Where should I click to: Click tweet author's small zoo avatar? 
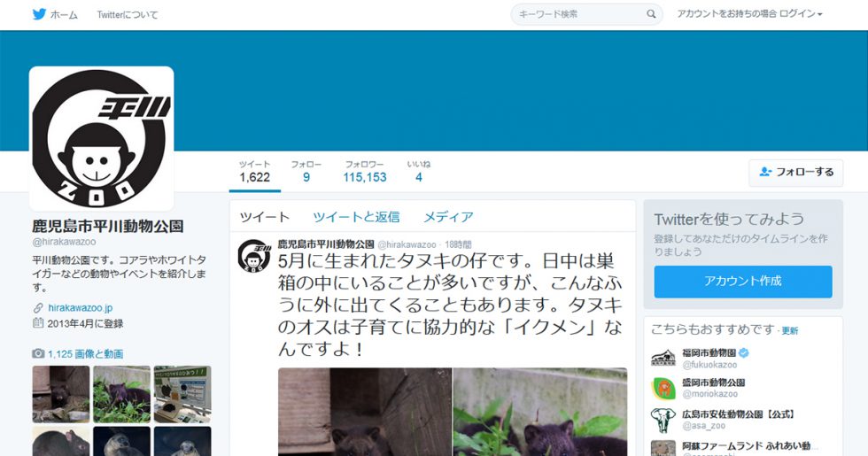[x=254, y=256]
